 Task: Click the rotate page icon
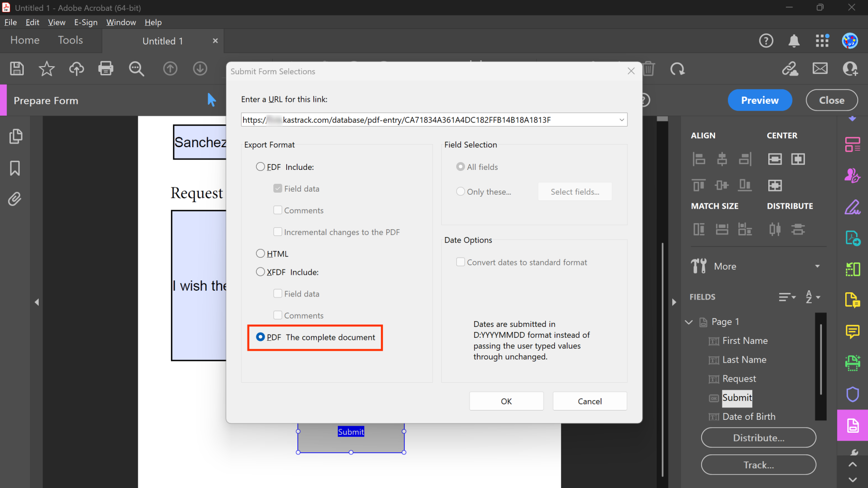pyautogui.click(x=677, y=69)
